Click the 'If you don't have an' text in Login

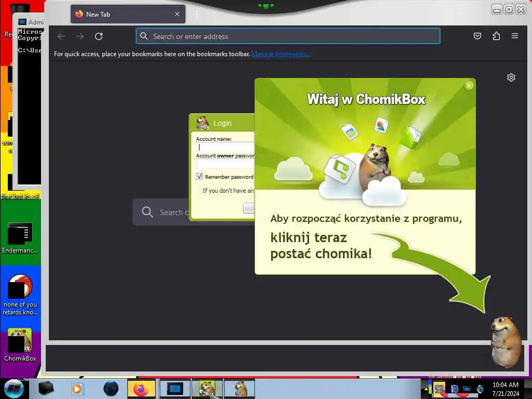pyautogui.click(x=228, y=191)
